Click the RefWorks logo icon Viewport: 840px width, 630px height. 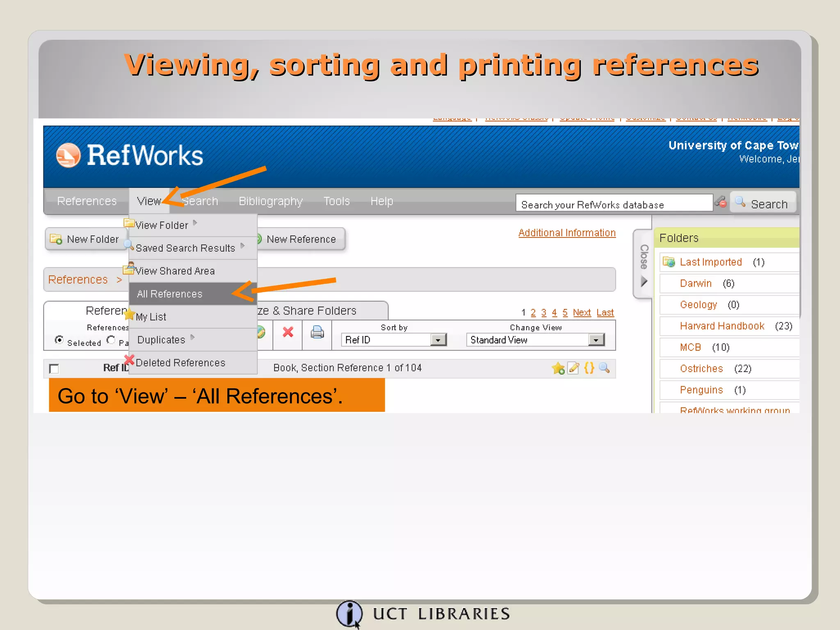pos(68,155)
